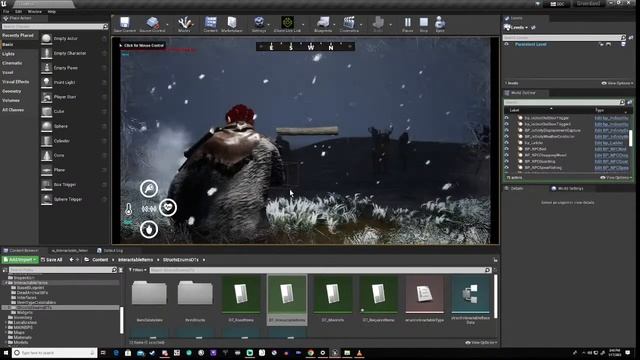Open the Help menu
The width and height of the screenshot is (640, 360).
coord(51,11)
